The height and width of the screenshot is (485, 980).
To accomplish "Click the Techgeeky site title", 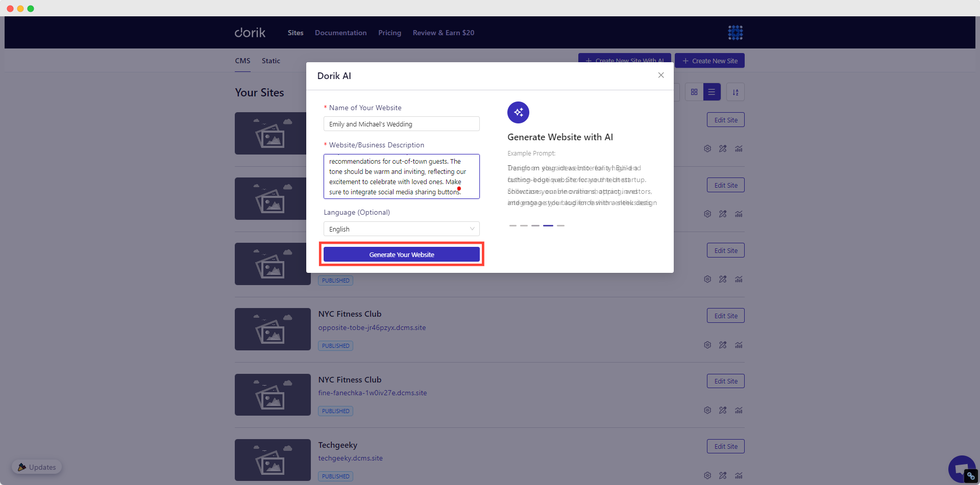I will pos(338,445).
